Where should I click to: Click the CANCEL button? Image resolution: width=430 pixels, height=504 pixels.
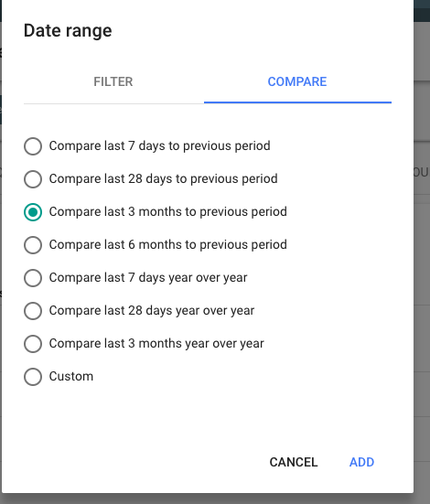tap(294, 462)
